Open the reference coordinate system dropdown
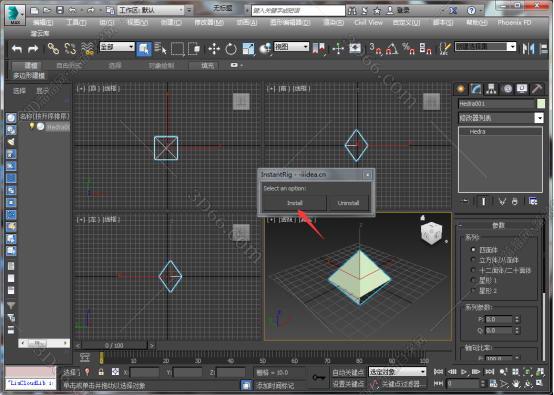This screenshot has height=395, width=554. (291, 47)
